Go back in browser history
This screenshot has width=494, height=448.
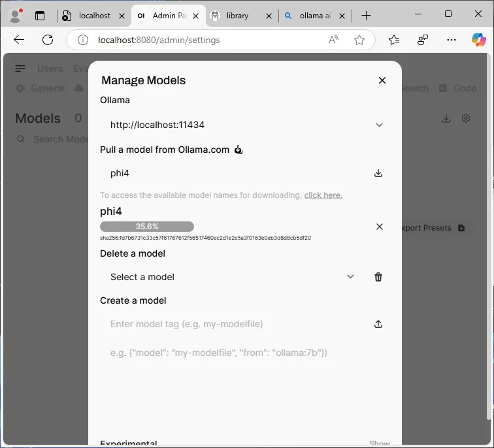[19, 40]
